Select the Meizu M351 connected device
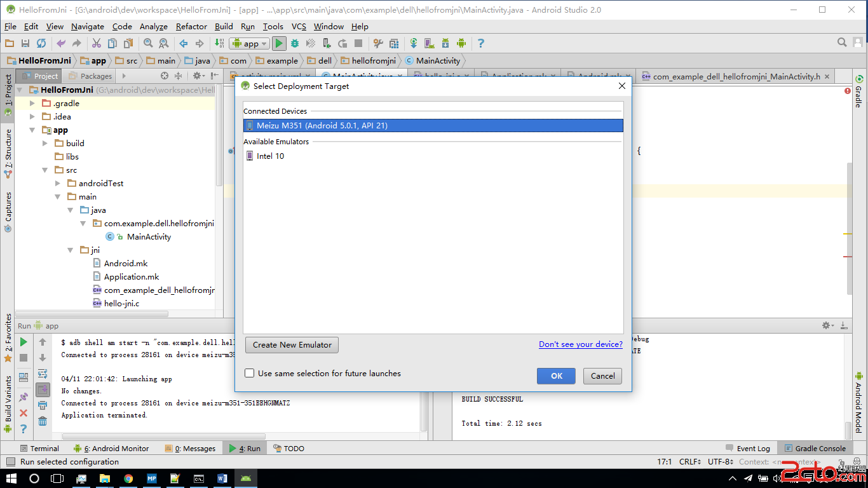Screen dimensions: 868x488 (433, 125)
